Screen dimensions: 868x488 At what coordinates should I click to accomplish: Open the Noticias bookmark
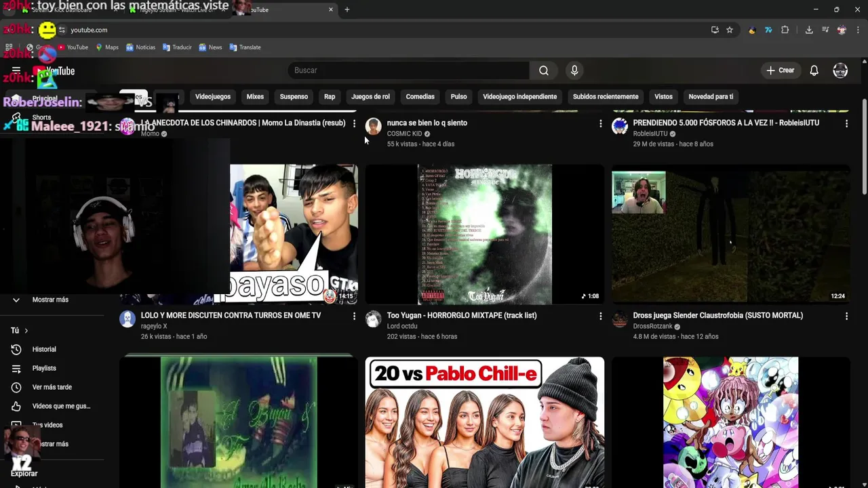(x=140, y=47)
